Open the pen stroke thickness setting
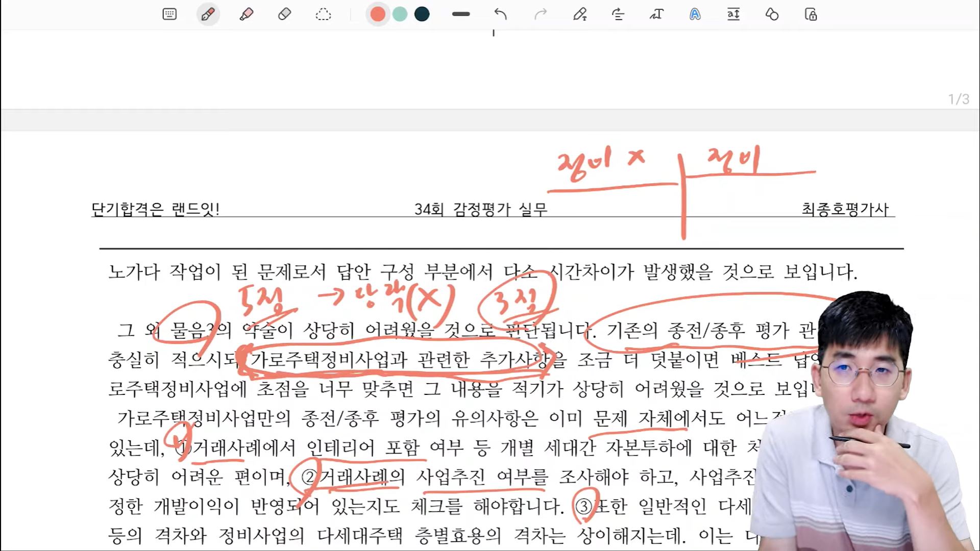 [461, 14]
